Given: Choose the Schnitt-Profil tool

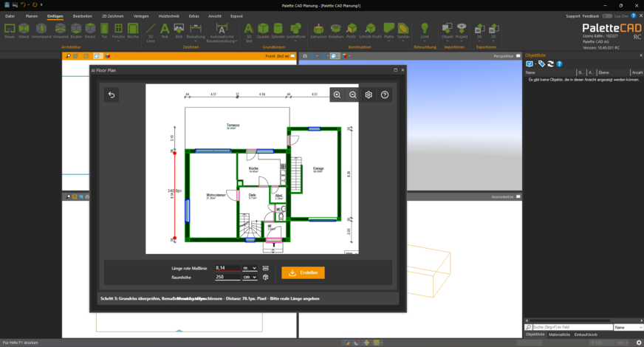Looking at the screenshot, I should click(370, 31).
